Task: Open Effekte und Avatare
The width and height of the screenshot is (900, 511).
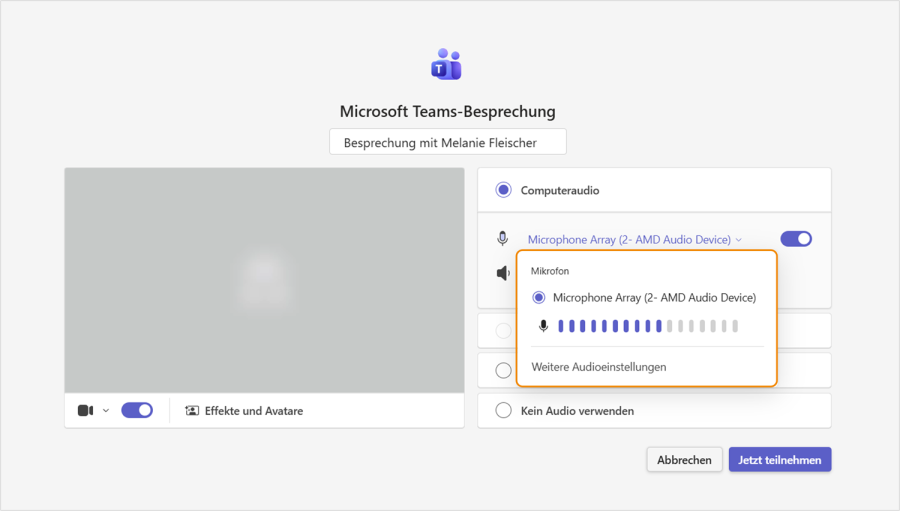Action: pyautogui.click(x=244, y=411)
